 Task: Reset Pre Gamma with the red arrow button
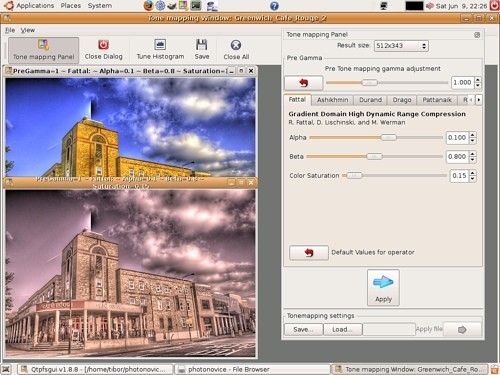tap(304, 83)
